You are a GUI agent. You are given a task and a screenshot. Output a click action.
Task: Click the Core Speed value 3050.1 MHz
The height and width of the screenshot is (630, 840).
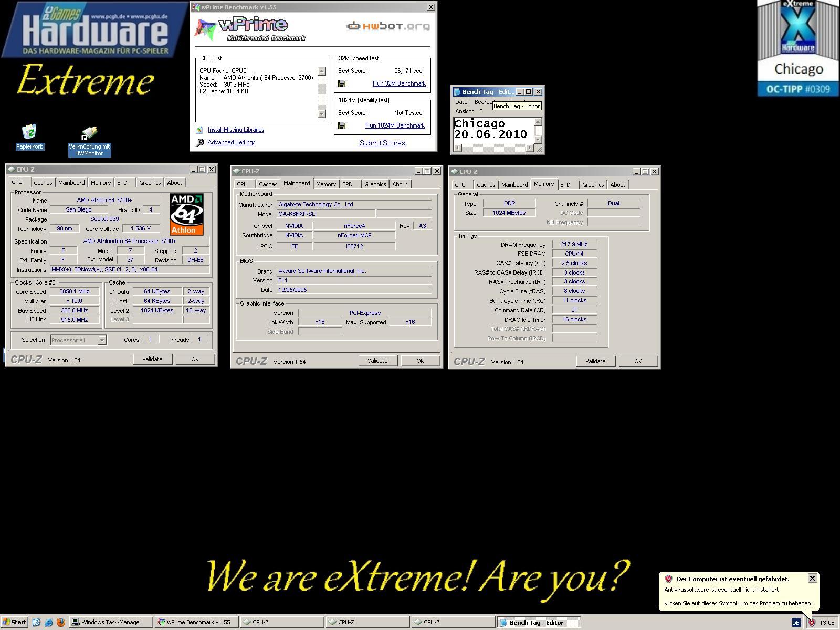pos(74,292)
